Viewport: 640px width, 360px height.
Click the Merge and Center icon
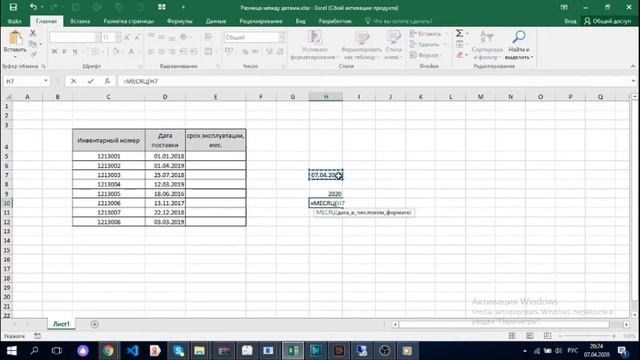click(x=208, y=51)
